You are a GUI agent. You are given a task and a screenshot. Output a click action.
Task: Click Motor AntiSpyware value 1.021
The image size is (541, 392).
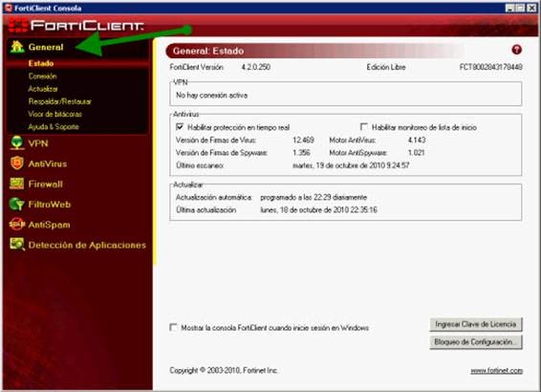(416, 153)
